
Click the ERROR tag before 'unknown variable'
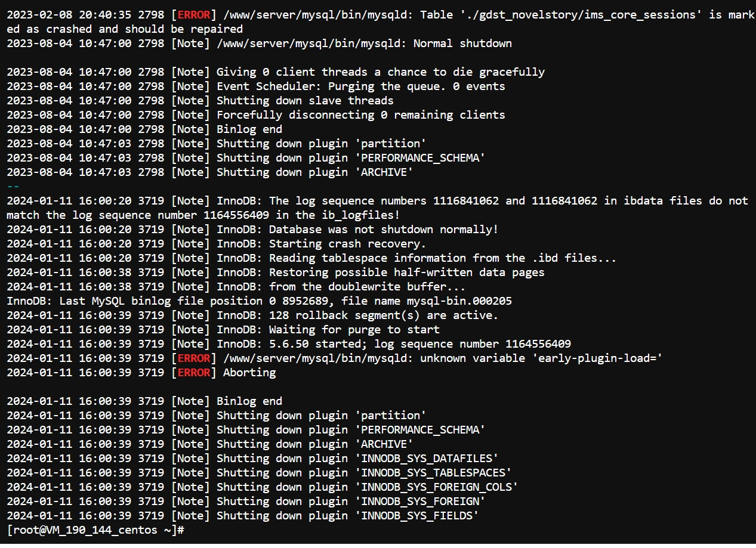tap(194, 358)
